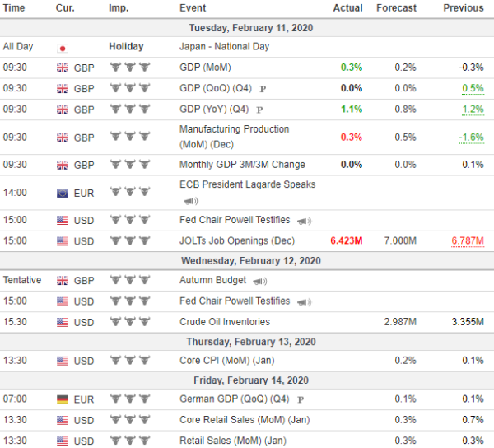The width and height of the screenshot is (494, 448).
Task: Click the Previous column header
Action: click(x=464, y=8)
